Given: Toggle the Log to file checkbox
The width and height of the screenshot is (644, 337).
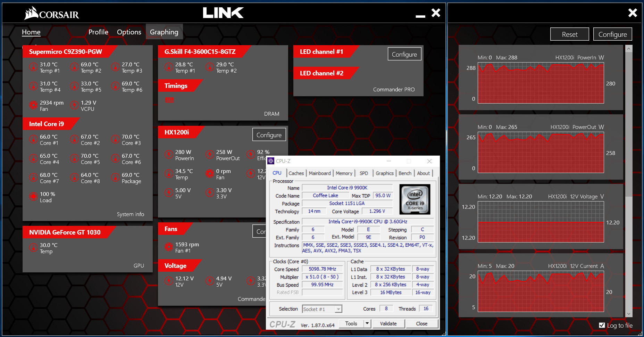Looking at the screenshot, I should pyautogui.click(x=602, y=325).
